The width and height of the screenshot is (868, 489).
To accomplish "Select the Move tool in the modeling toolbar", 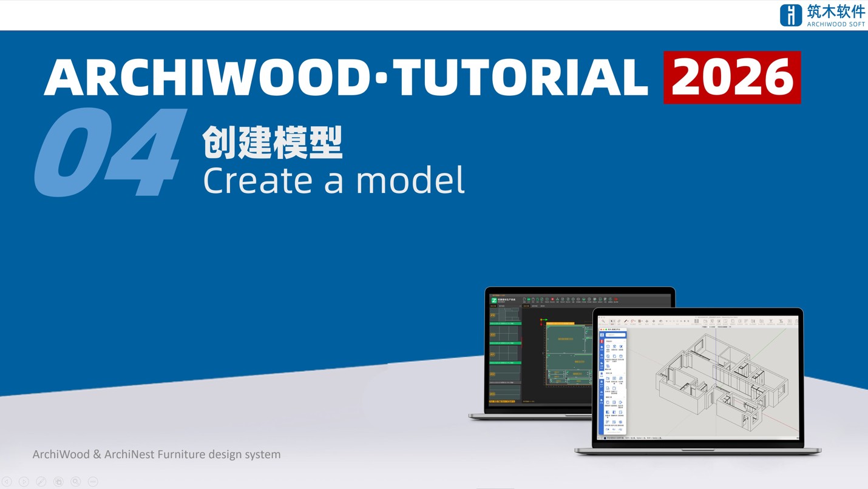I will click(647, 321).
